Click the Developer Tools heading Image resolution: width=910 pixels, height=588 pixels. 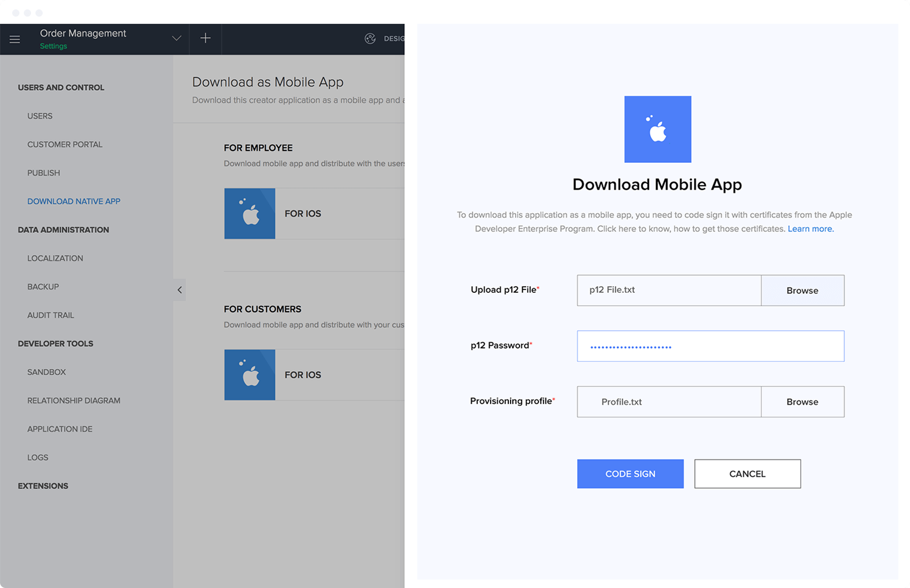55,344
